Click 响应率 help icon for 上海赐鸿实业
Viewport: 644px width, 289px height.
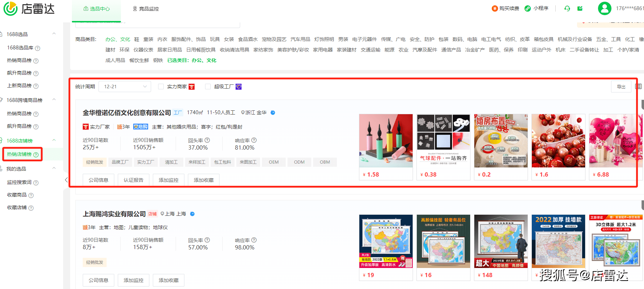[254, 240]
